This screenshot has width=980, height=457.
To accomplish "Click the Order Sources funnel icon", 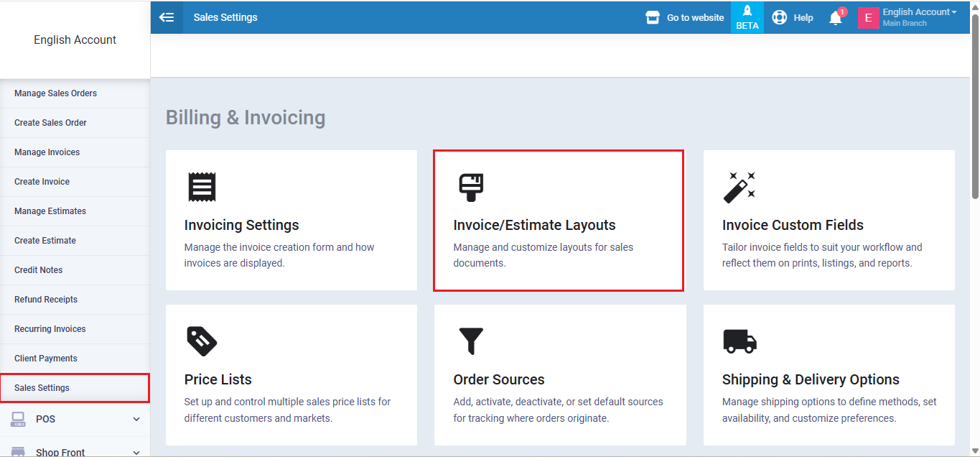I will [x=471, y=341].
